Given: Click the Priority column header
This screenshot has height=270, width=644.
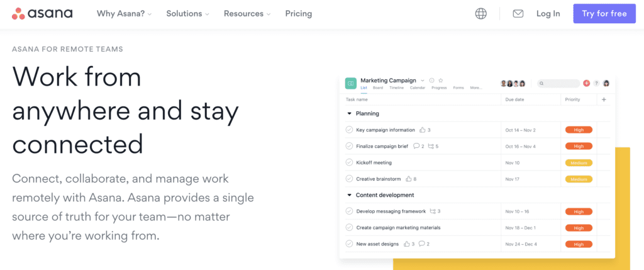Looking at the screenshot, I should point(572,99).
